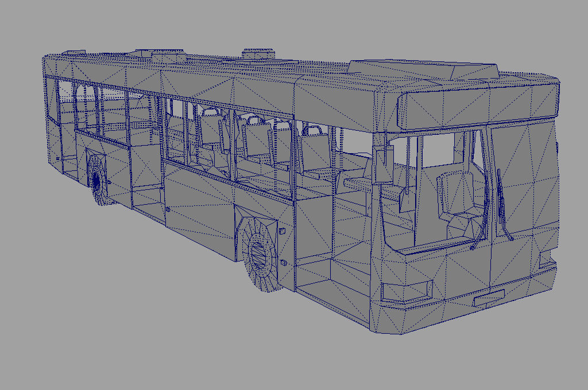
Task: Select the large rooftop air conditioning unit
Action: tap(423, 69)
